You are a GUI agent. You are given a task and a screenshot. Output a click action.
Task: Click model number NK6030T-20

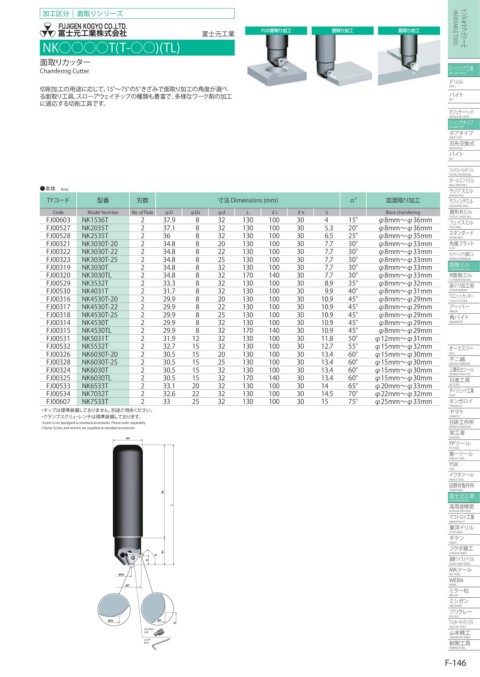tap(100, 354)
